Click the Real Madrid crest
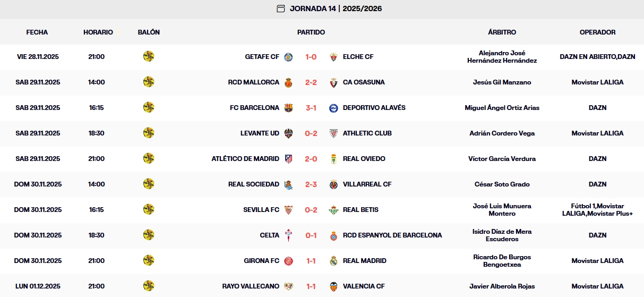 click(333, 261)
